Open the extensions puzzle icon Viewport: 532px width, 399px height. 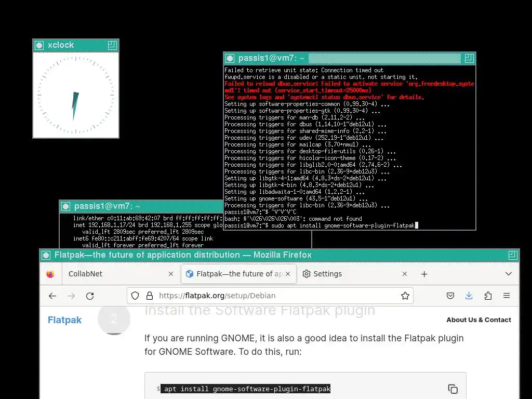coord(488,296)
